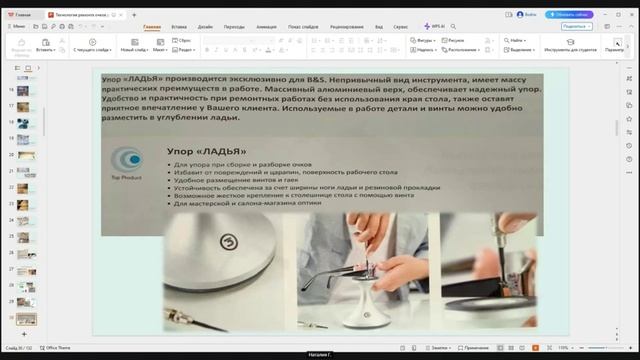Open the Рецензирование ribbon tab
Viewport: 640px width, 360px height.
click(x=347, y=27)
